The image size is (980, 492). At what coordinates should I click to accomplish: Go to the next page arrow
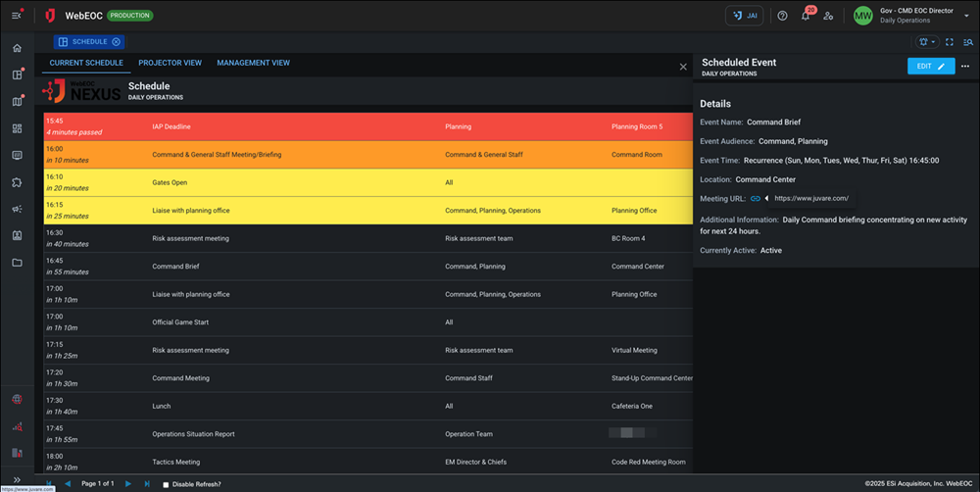coord(127,484)
